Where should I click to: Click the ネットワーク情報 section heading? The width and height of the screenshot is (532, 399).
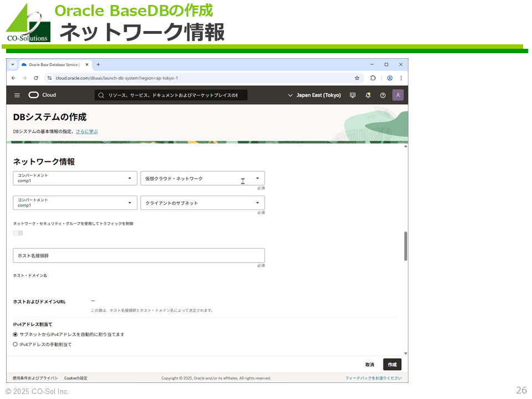click(44, 162)
